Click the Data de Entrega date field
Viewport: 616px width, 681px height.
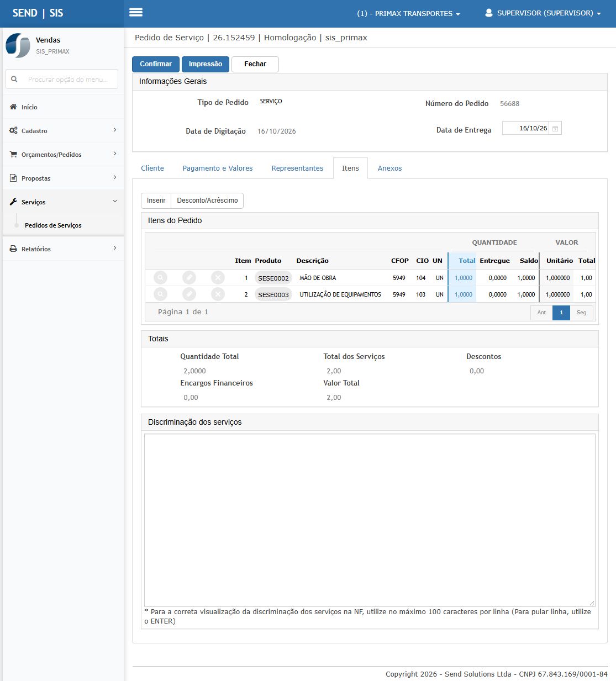pos(526,128)
